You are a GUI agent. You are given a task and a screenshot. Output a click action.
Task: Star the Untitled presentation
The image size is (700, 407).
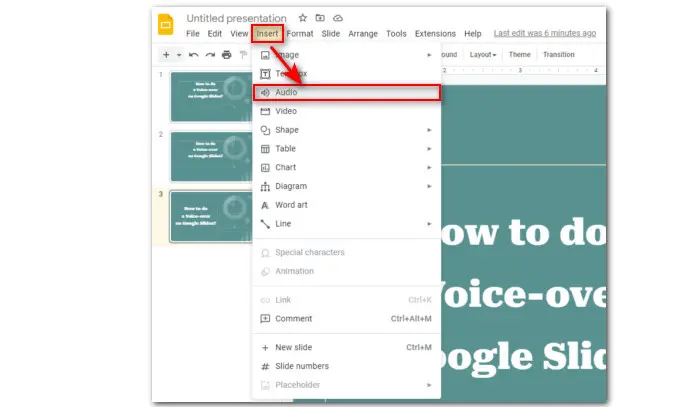(x=303, y=18)
